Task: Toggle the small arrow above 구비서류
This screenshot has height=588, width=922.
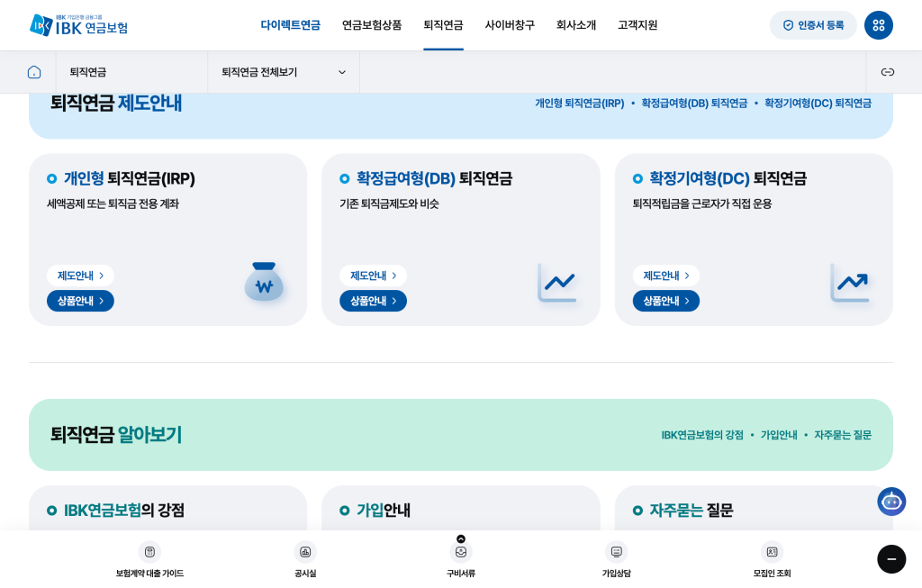Action: point(461,538)
